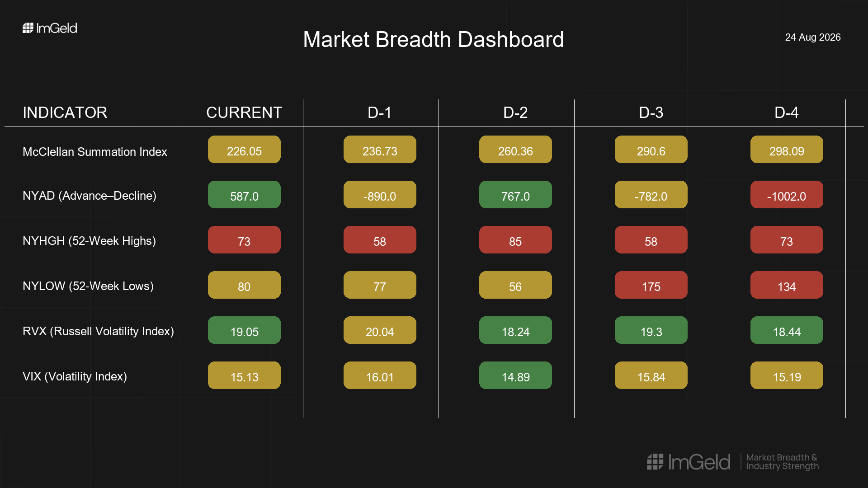Click the ImGeld logo icon at top left
868x488 pixels.
(x=28, y=28)
